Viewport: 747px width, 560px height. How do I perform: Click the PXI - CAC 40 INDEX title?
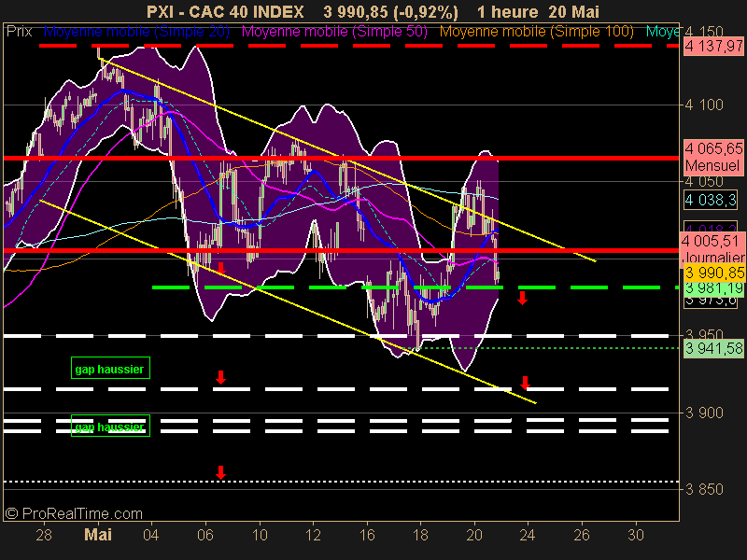[225, 12]
